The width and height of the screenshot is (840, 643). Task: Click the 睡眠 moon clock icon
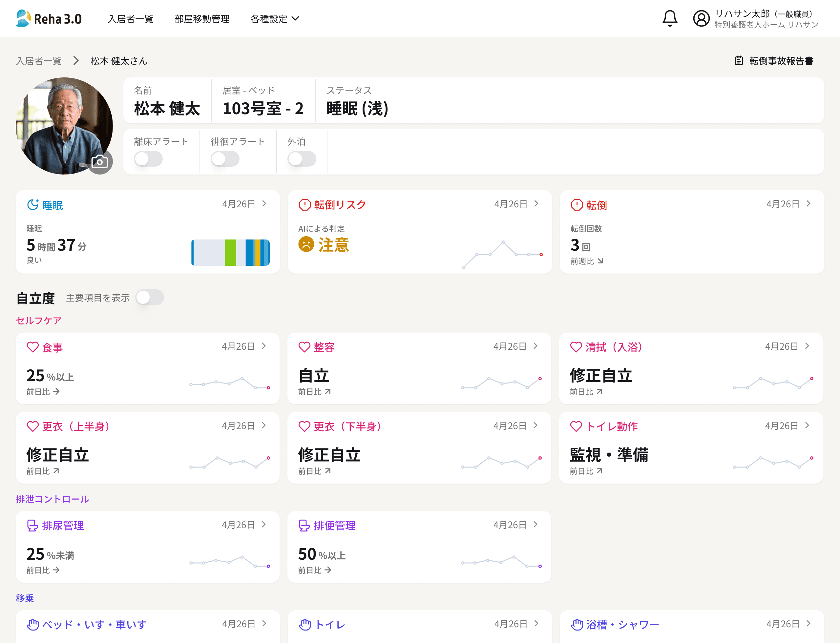[x=32, y=205]
